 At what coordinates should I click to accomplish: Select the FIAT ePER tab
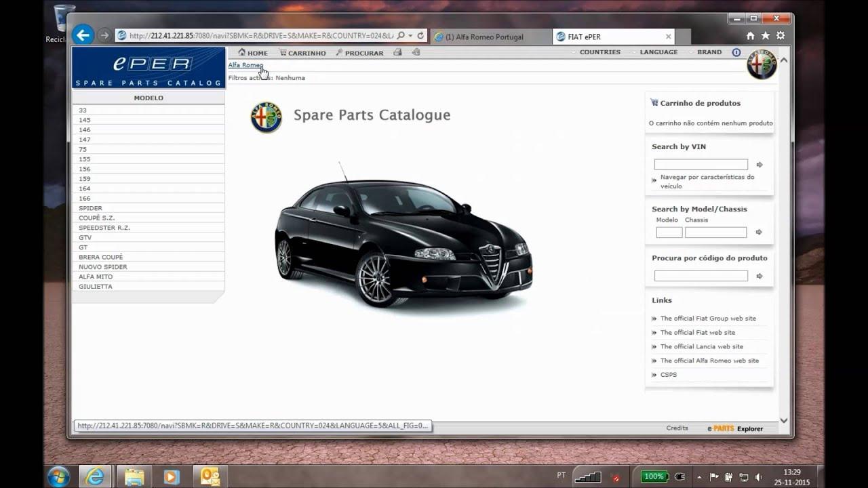pyautogui.click(x=614, y=37)
